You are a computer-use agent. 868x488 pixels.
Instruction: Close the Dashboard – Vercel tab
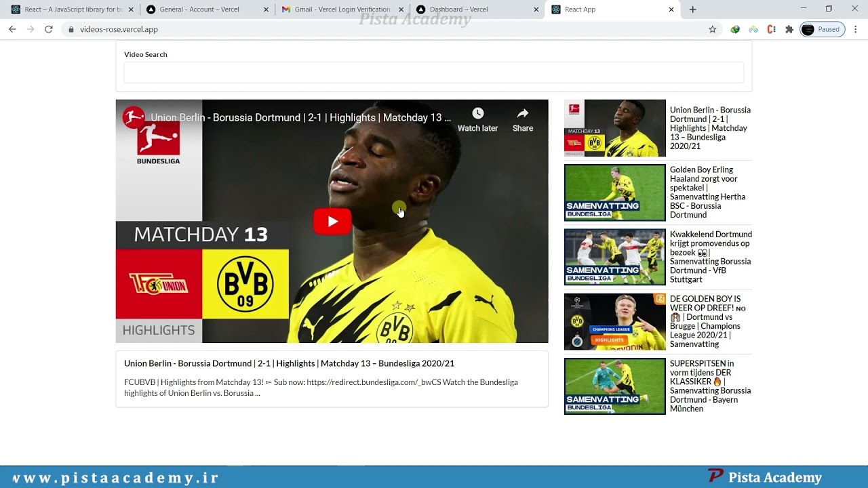(x=536, y=9)
